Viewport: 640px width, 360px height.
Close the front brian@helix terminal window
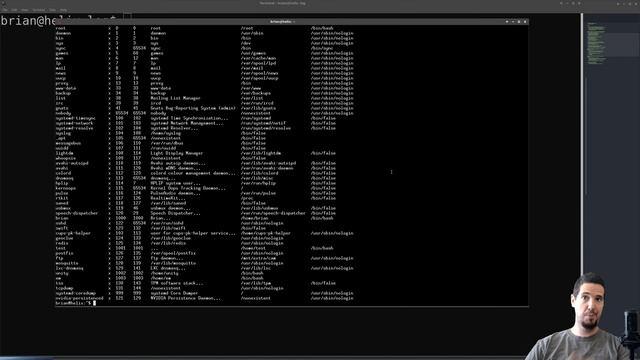[x=525, y=22]
